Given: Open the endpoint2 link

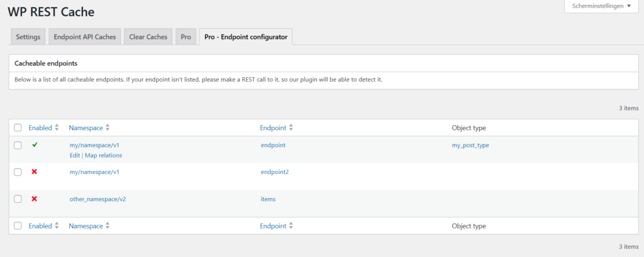Looking at the screenshot, I should coord(275,172).
